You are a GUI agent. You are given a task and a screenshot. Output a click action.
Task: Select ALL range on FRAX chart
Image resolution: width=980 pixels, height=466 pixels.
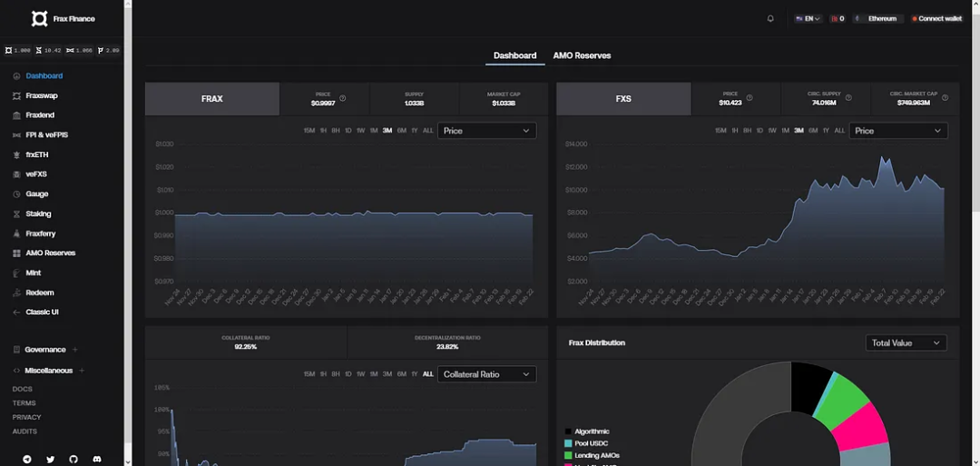tap(428, 131)
